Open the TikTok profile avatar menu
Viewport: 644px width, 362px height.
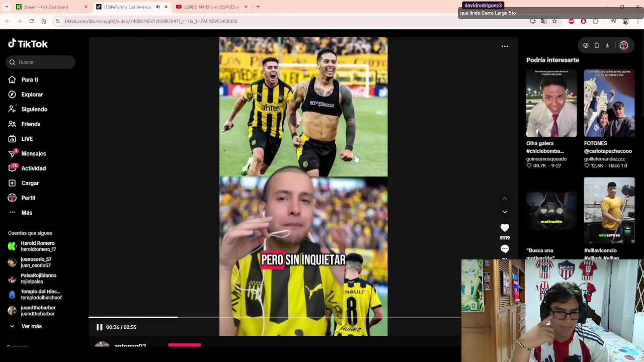tap(624, 46)
